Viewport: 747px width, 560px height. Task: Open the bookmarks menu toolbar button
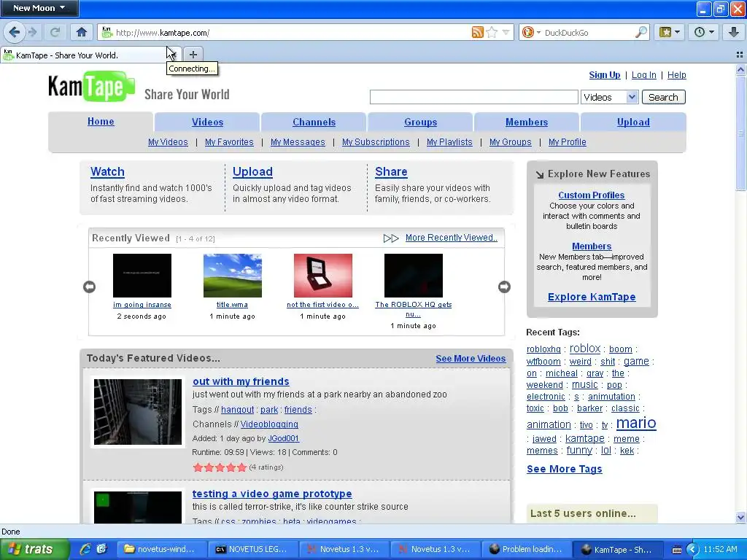[670, 32]
